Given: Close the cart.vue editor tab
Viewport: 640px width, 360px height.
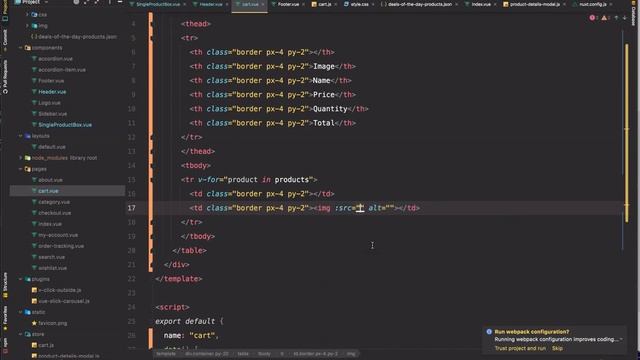Looking at the screenshot, I should coord(262,4).
